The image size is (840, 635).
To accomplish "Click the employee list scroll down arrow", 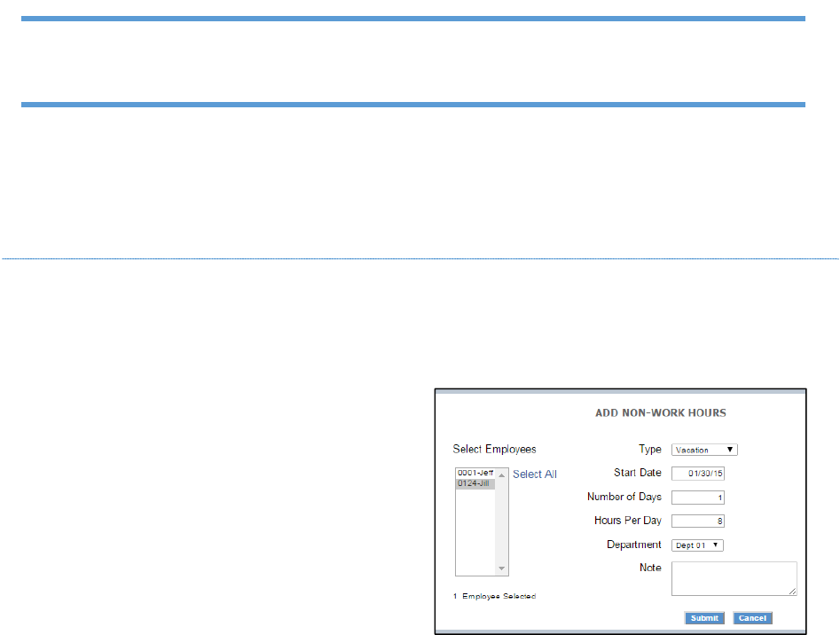I will coord(501,568).
